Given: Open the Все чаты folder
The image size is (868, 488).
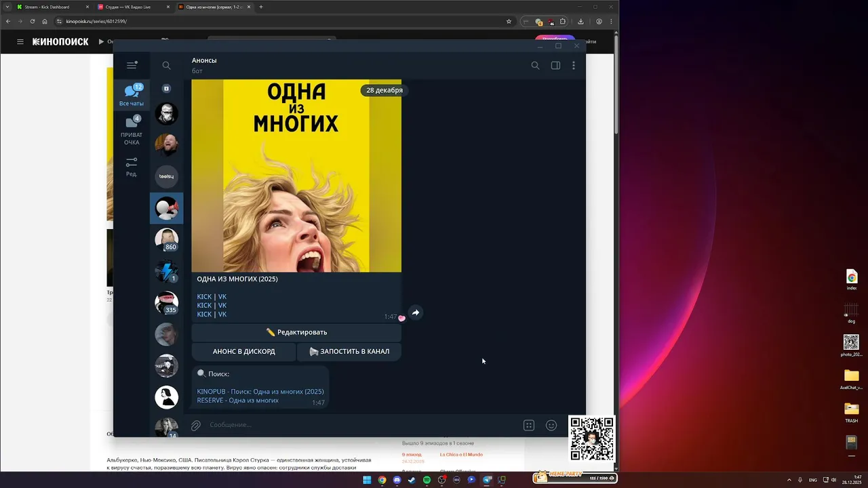Looking at the screenshot, I should pyautogui.click(x=132, y=95).
